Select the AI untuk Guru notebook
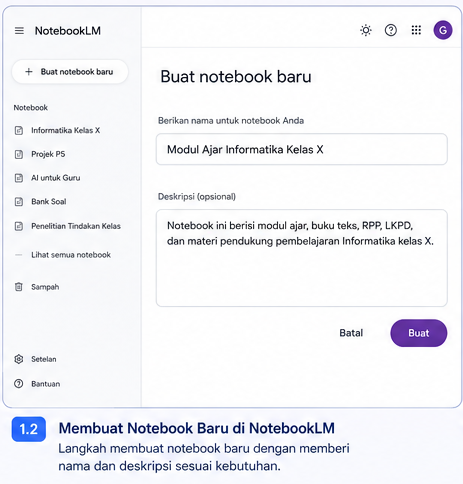 [x=56, y=178]
